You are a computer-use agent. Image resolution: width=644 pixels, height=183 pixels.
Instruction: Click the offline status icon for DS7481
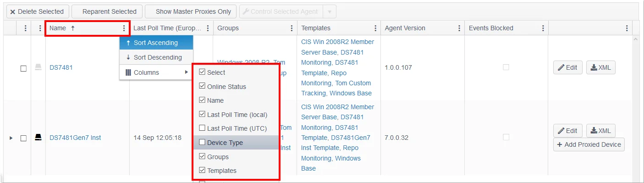[x=39, y=67]
